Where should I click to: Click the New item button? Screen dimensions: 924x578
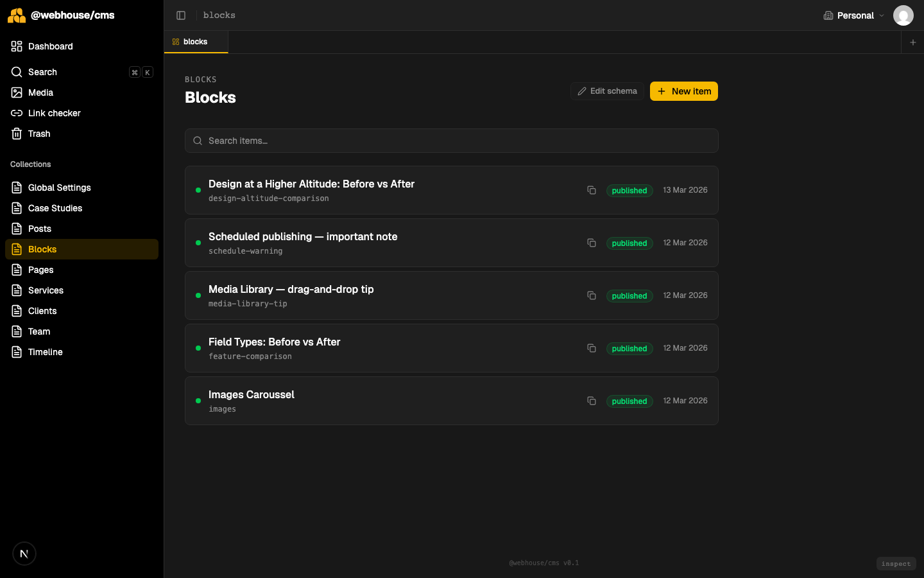683,91
